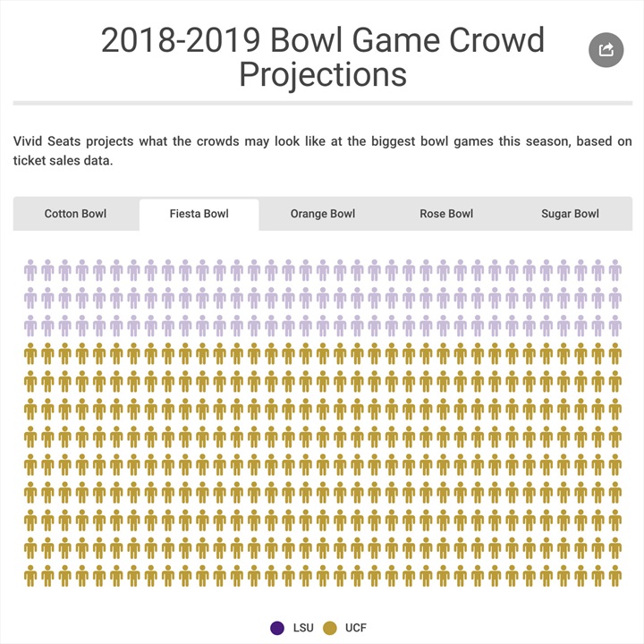Screen dimensions: 644x644
Task: Click the top-right purple person icon
Action: (x=614, y=271)
